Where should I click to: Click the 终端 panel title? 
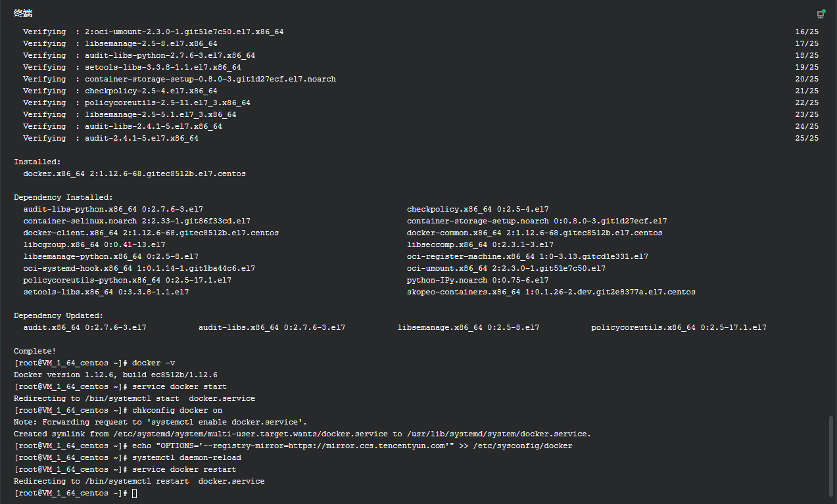23,14
